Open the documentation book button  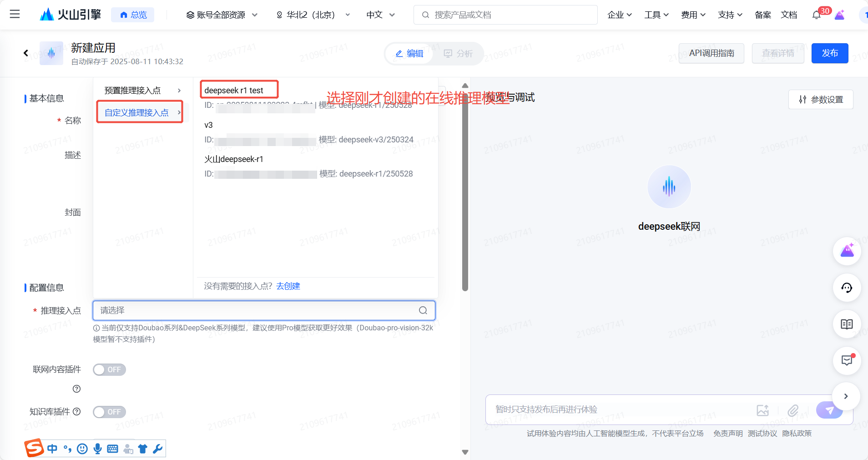(847, 324)
